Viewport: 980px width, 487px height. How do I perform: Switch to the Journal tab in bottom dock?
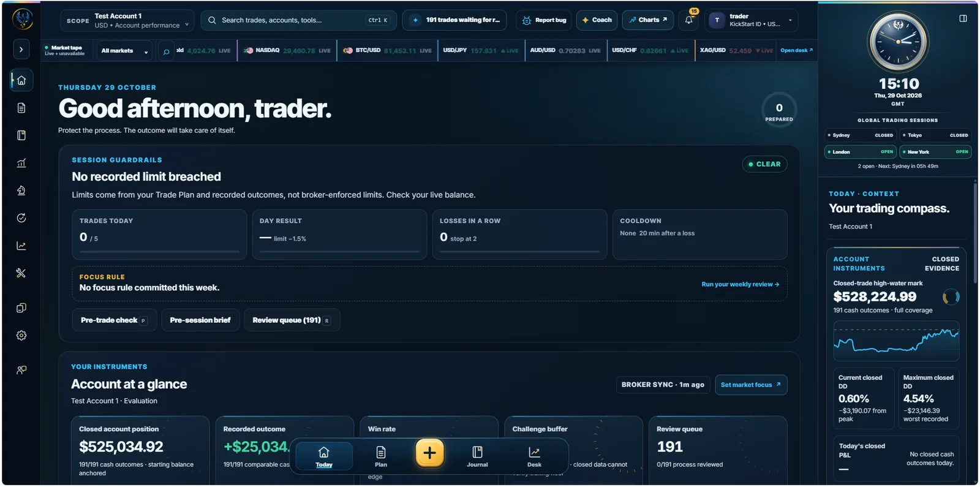point(477,457)
